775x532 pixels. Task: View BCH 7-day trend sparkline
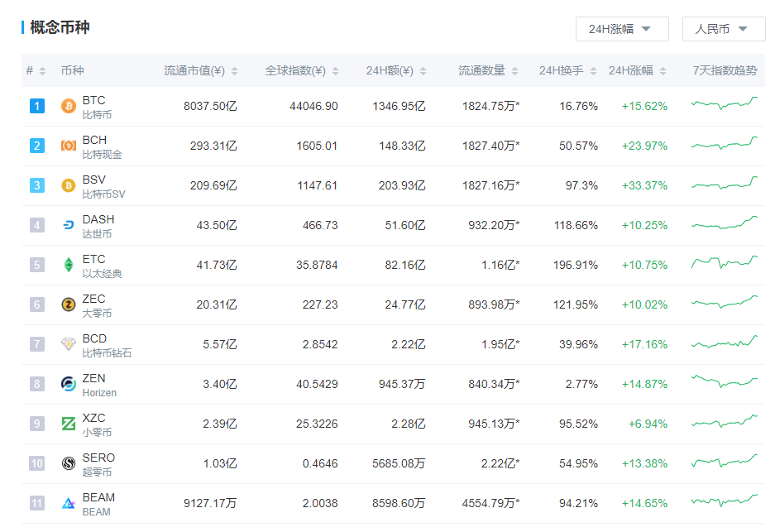click(724, 143)
